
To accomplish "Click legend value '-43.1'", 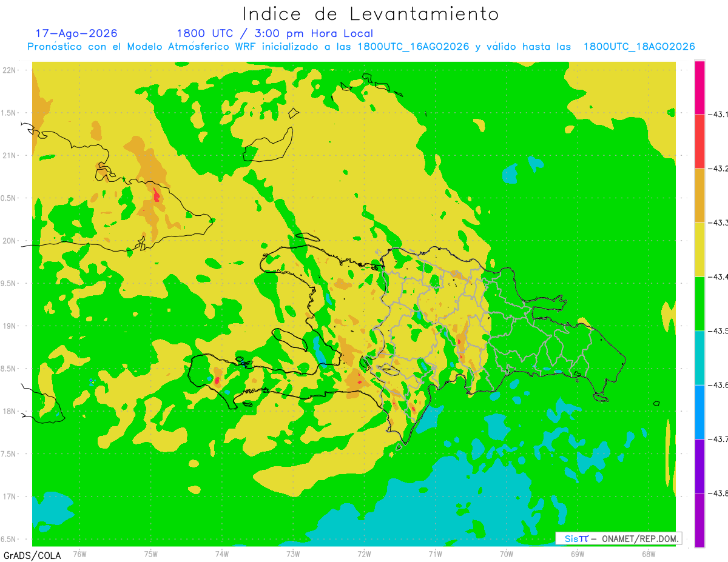I will click(718, 114).
